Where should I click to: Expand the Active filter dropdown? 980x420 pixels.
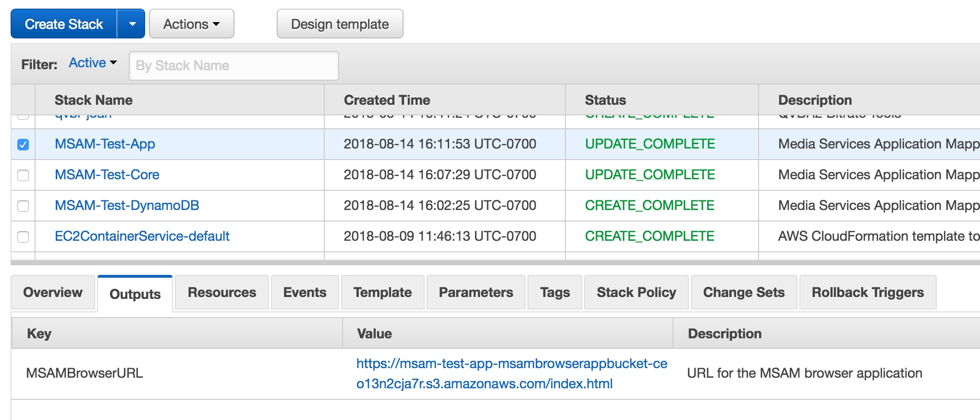pyautogui.click(x=93, y=63)
